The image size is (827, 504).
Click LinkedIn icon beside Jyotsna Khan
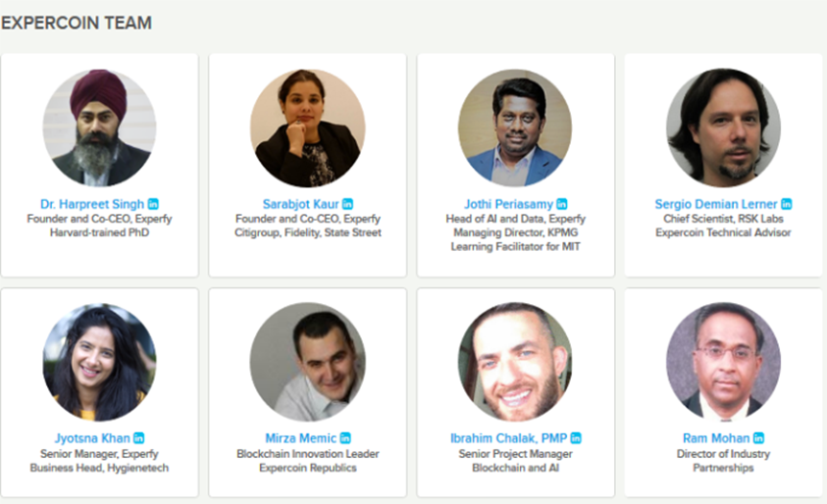coord(138,437)
